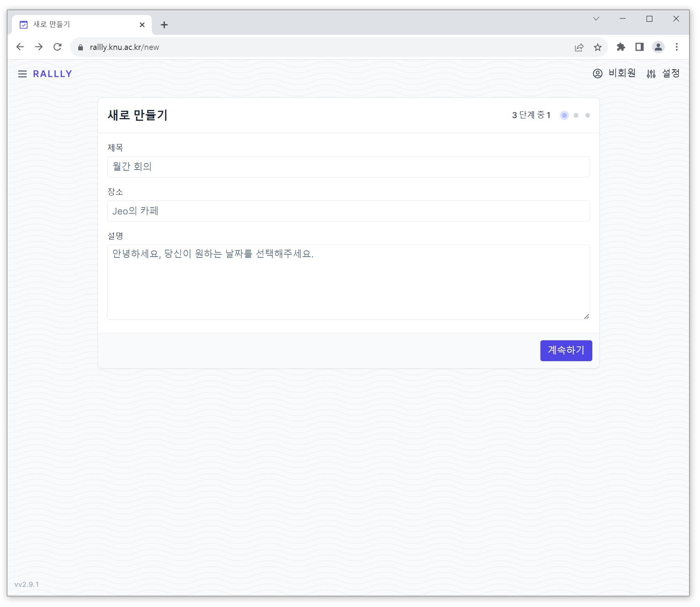Click the browser back arrow
This screenshot has width=700, height=607.
[20, 47]
